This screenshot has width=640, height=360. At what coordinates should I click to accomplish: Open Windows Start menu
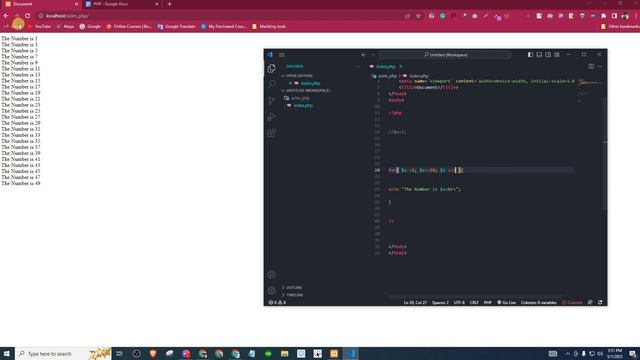tap(7, 353)
